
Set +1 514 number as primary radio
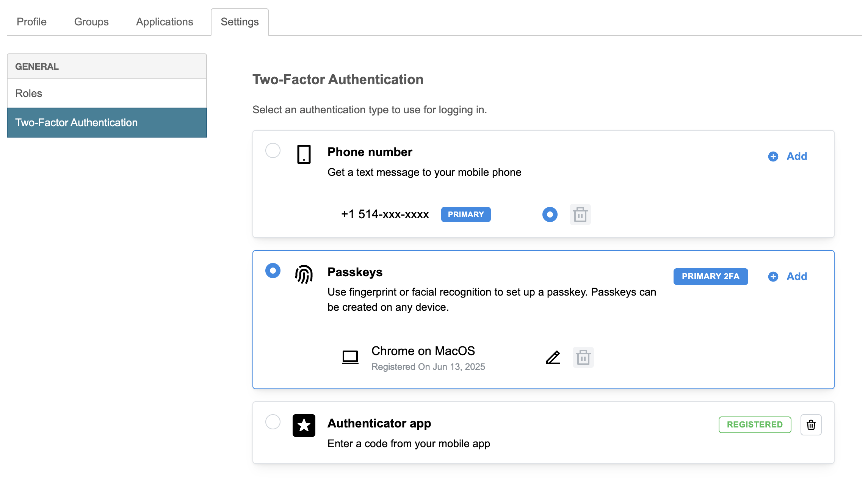[550, 214]
